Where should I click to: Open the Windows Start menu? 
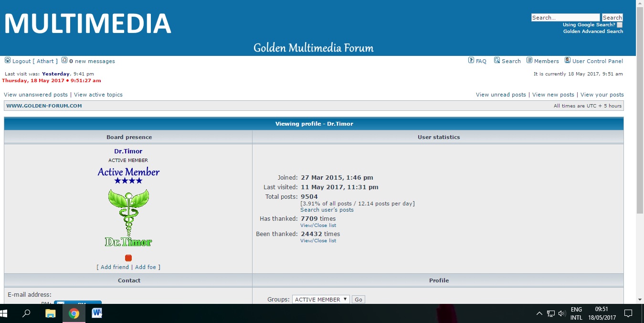[4, 313]
